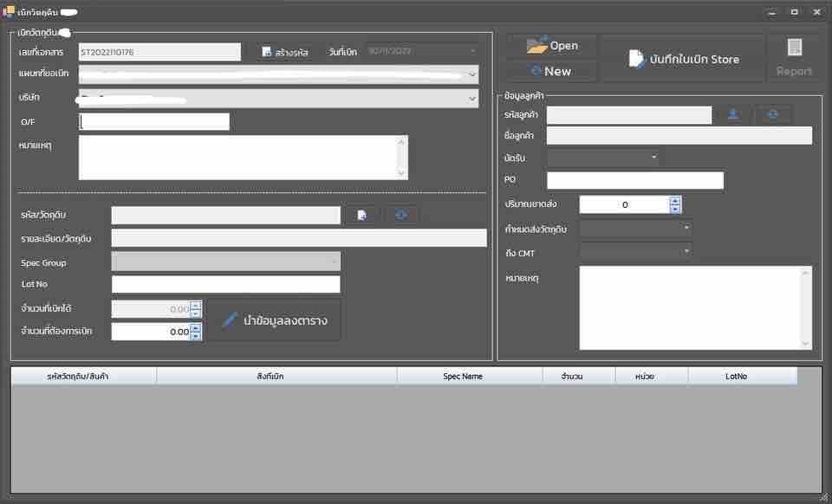Image resolution: width=832 pixels, height=504 pixels.
Task: Increase จำนวนที่ต้องการเบิก with the up arrow
Action: (196, 327)
